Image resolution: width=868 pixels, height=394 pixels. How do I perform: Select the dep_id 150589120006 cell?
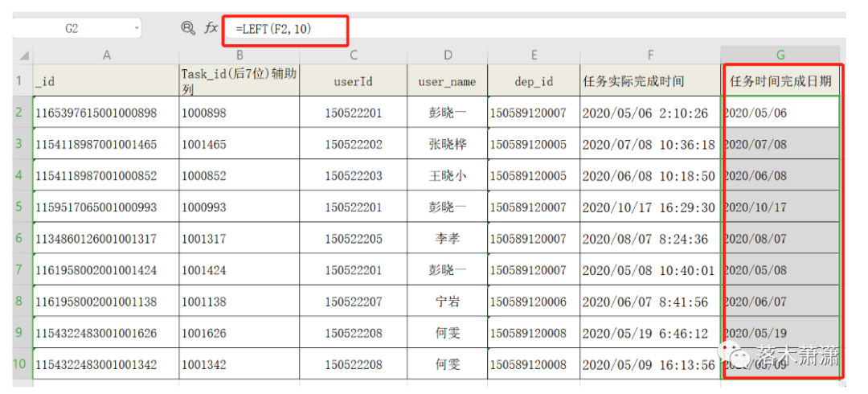pyautogui.click(x=534, y=302)
